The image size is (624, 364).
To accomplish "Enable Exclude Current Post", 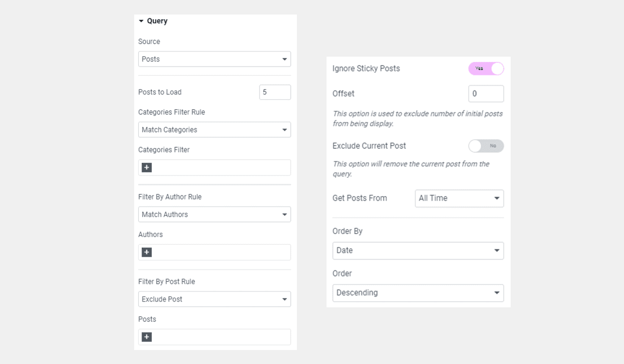I will [x=487, y=146].
